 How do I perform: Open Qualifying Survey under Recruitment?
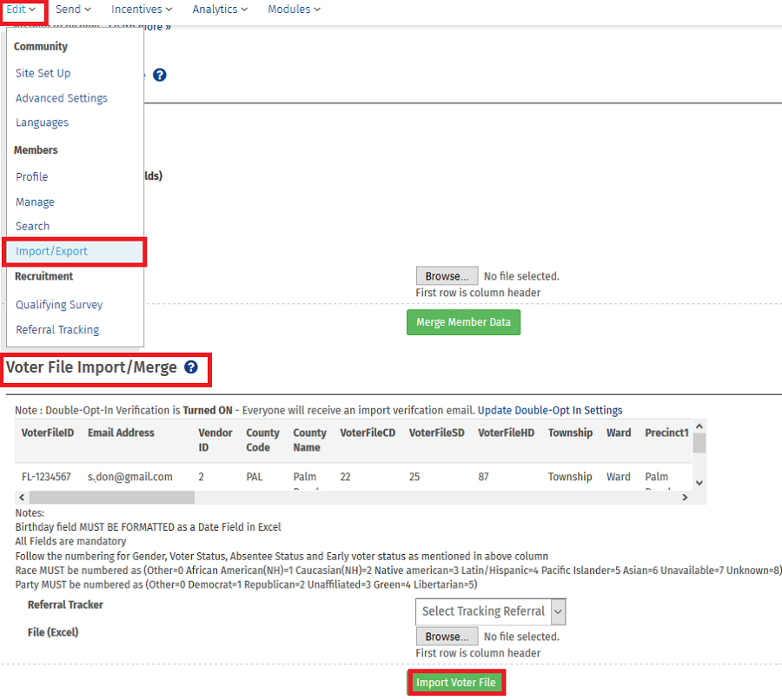[59, 305]
